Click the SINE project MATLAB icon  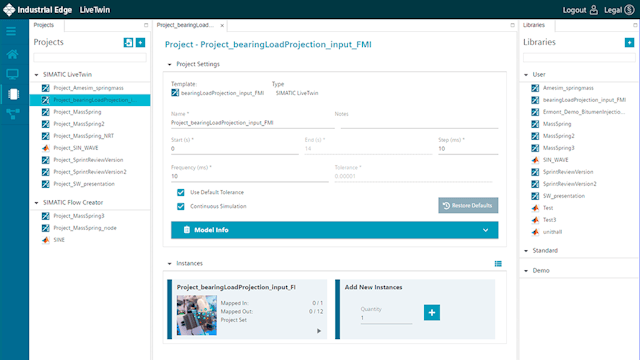[46, 240]
